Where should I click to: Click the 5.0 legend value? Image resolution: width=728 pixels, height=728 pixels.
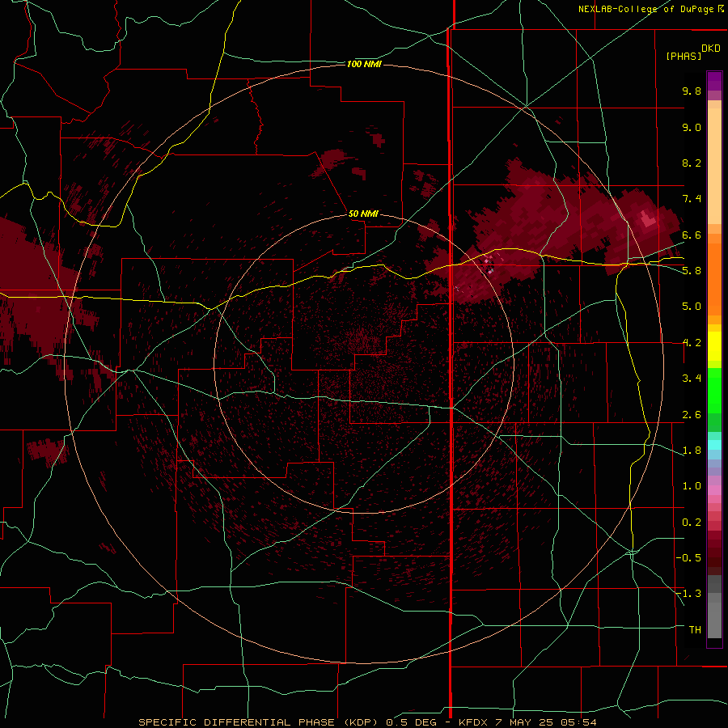[692, 307]
